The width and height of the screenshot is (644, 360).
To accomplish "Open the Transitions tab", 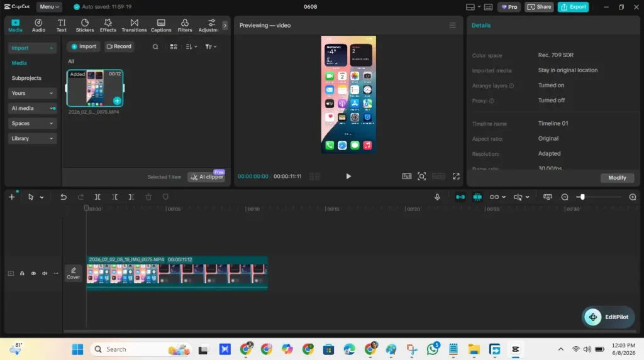I will [x=134, y=26].
